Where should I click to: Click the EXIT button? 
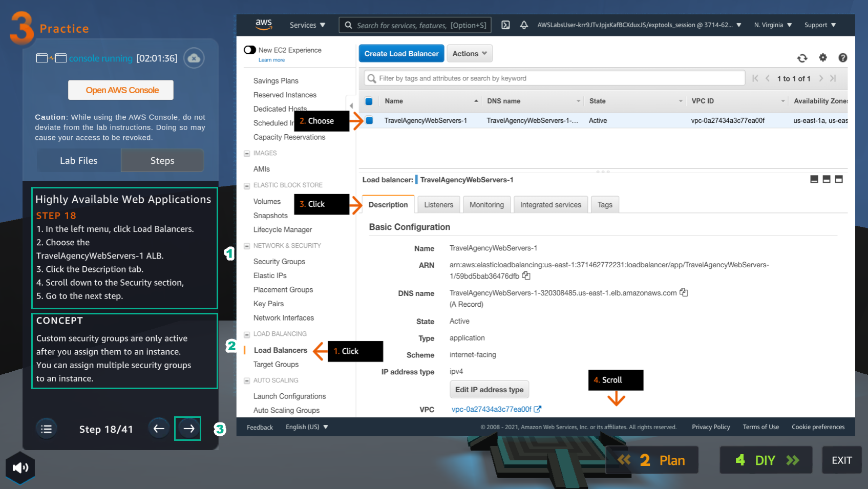pos(841,460)
